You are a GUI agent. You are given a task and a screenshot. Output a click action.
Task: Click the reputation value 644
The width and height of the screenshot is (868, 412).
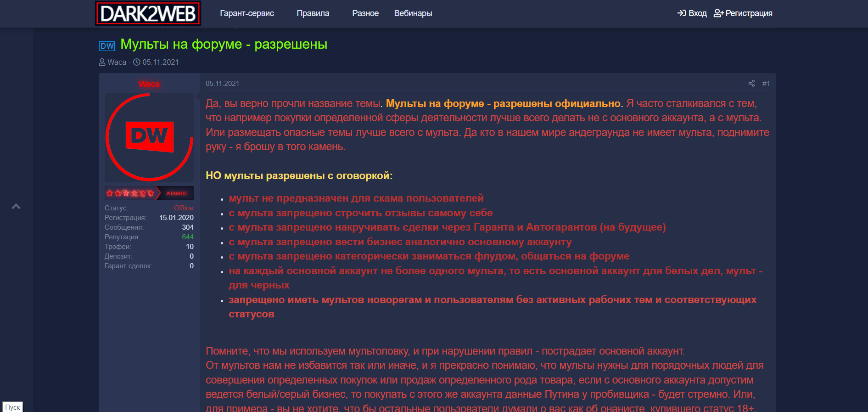click(188, 237)
